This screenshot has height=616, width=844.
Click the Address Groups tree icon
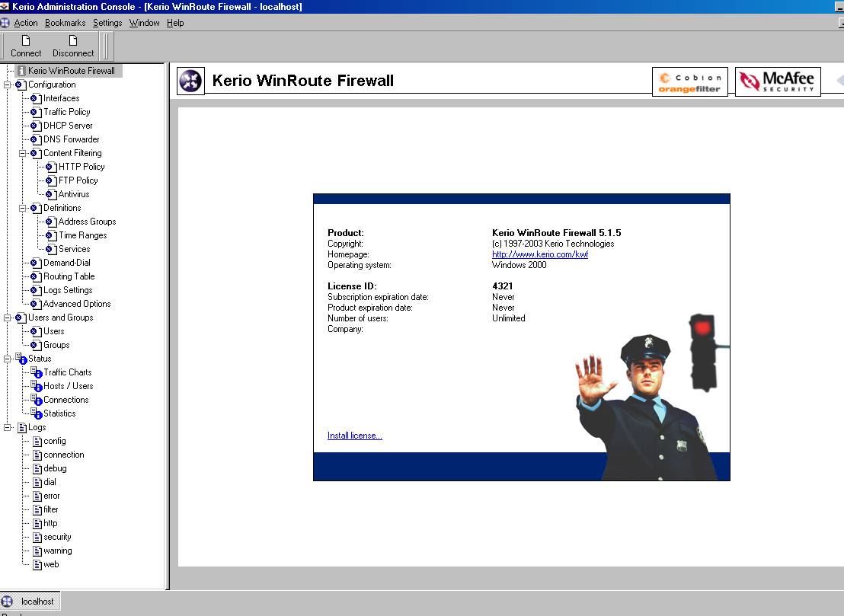coord(51,222)
